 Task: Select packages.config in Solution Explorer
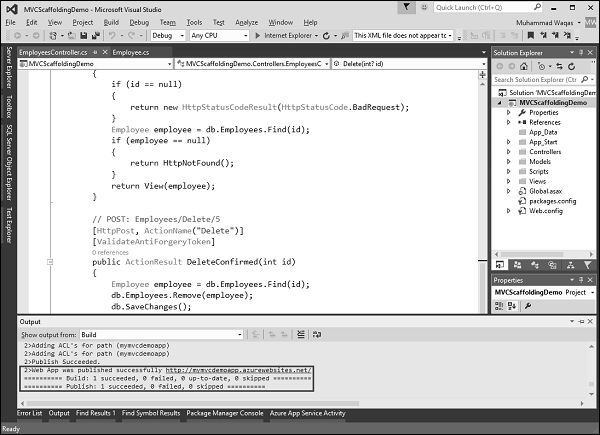(552, 201)
